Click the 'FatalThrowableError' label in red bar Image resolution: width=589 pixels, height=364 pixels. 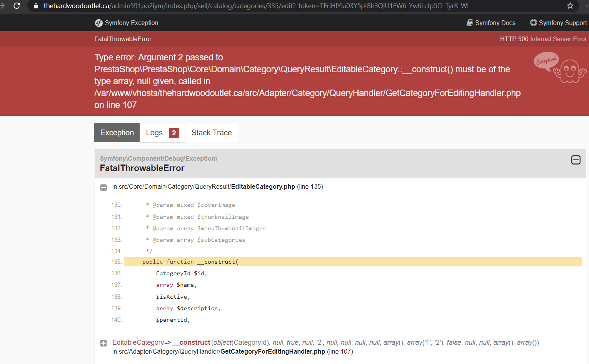tap(123, 39)
